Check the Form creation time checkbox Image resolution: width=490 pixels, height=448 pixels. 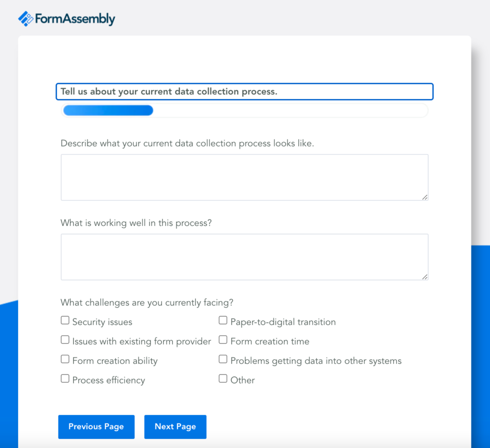click(222, 339)
